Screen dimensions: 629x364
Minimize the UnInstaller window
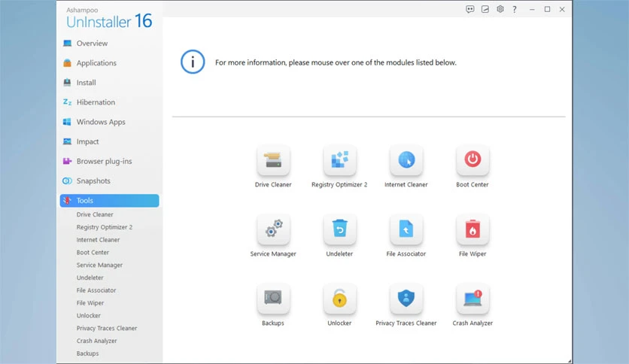tap(532, 9)
